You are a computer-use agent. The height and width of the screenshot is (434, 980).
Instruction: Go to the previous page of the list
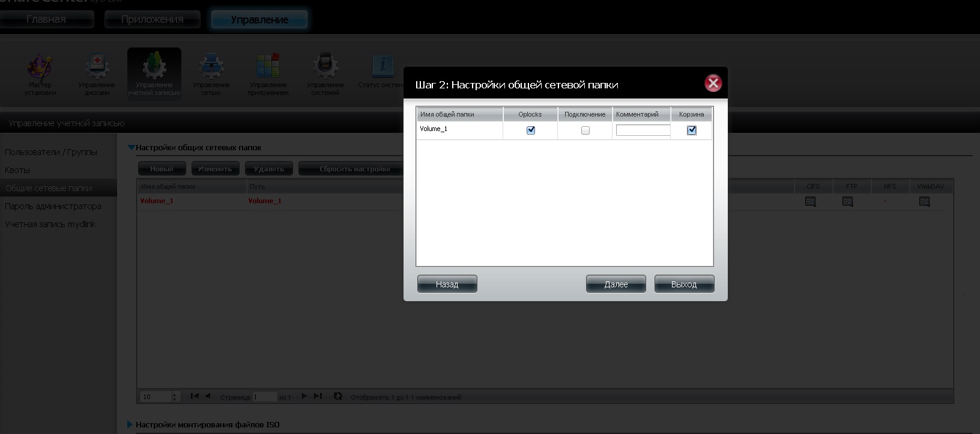[x=208, y=396]
